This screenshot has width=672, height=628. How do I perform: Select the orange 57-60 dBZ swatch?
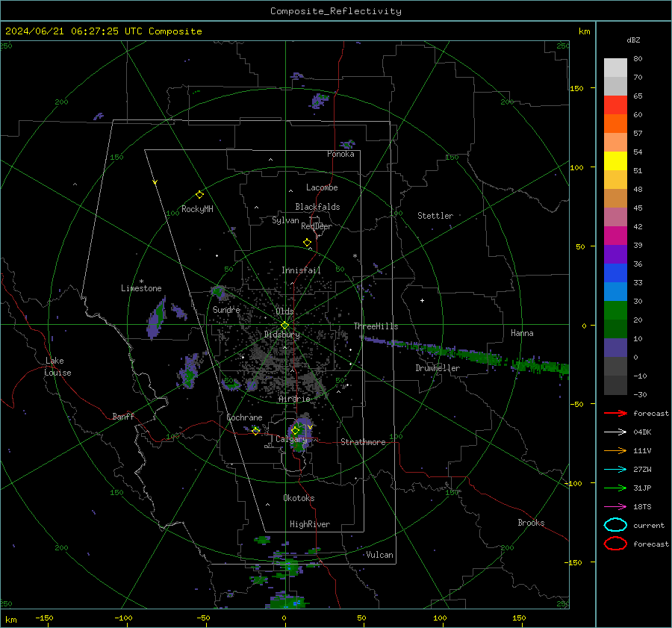coord(615,124)
